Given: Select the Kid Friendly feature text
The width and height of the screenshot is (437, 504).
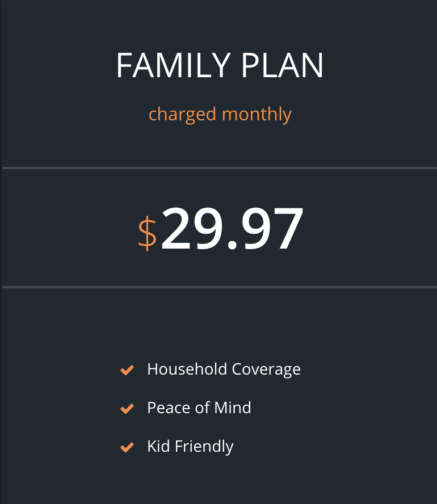Looking at the screenshot, I should [x=190, y=447].
